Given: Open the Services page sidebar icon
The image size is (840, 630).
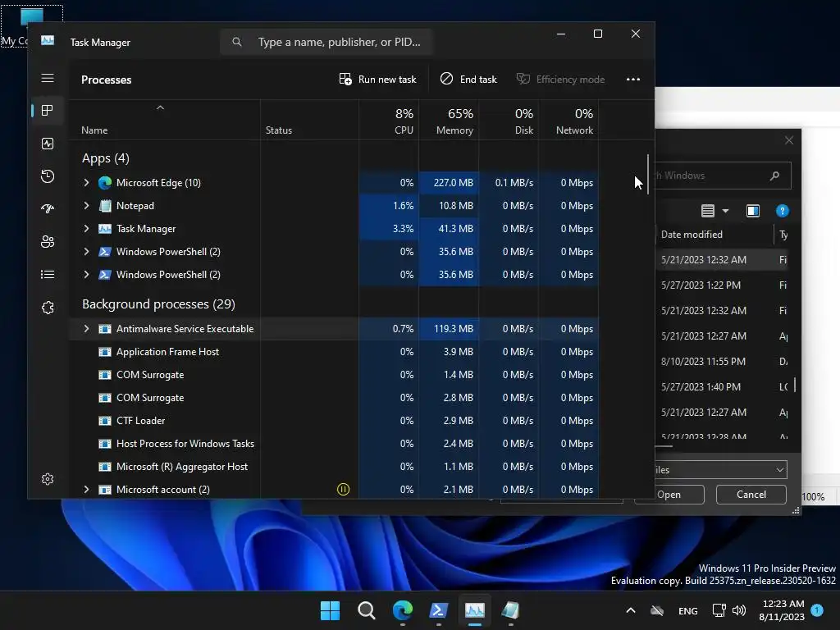Looking at the screenshot, I should pyautogui.click(x=48, y=308).
